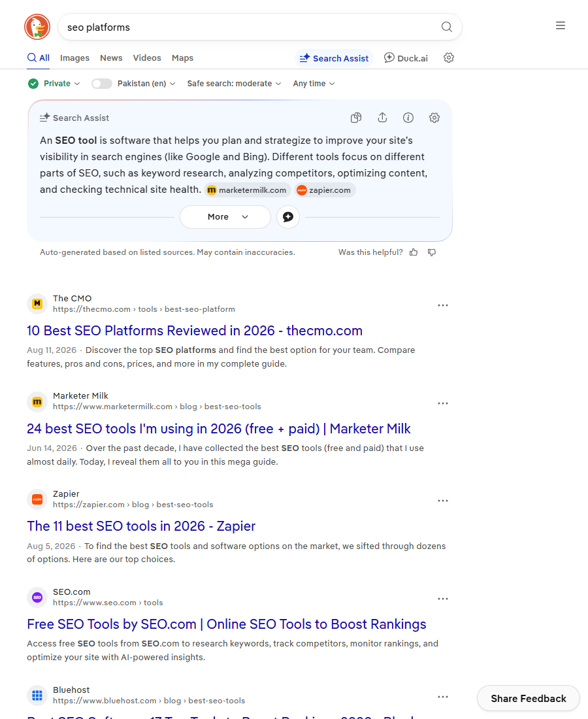
Task: Click the SEO.com favicon
Action: coord(37,597)
